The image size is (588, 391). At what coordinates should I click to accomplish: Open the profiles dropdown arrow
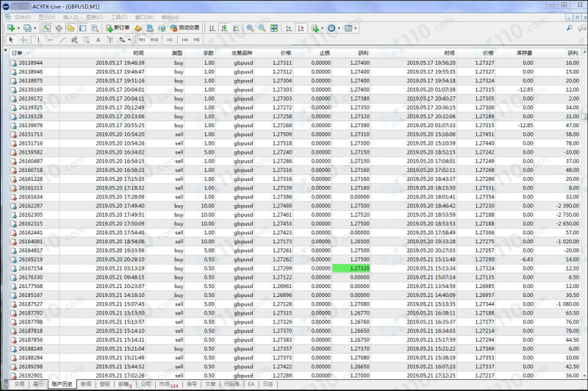(34, 28)
